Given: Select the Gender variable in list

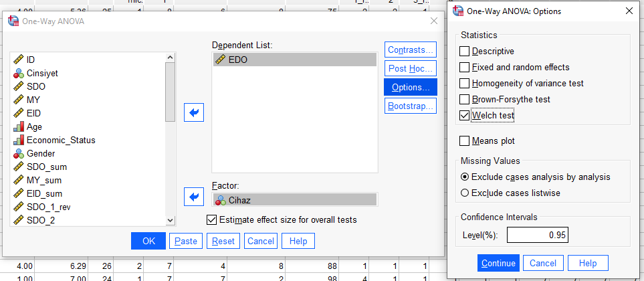Looking at the screenshot, I should (x=41, y=153).
